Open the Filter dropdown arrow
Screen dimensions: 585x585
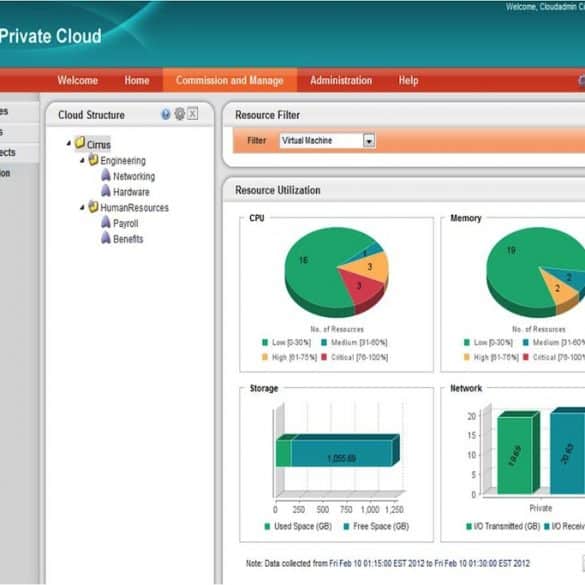pos(369,141)
